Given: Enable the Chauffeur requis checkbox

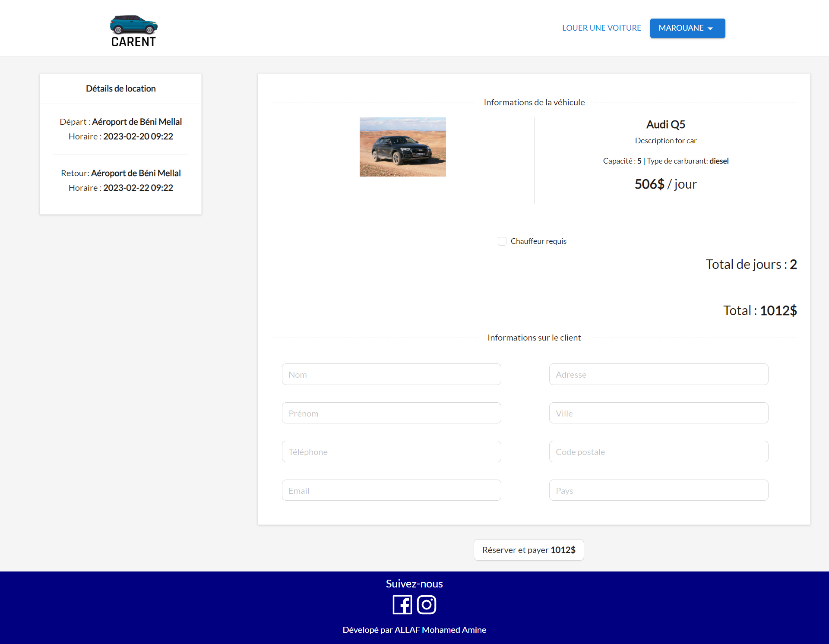Looking at the screenshot, I should click(502, 241).
